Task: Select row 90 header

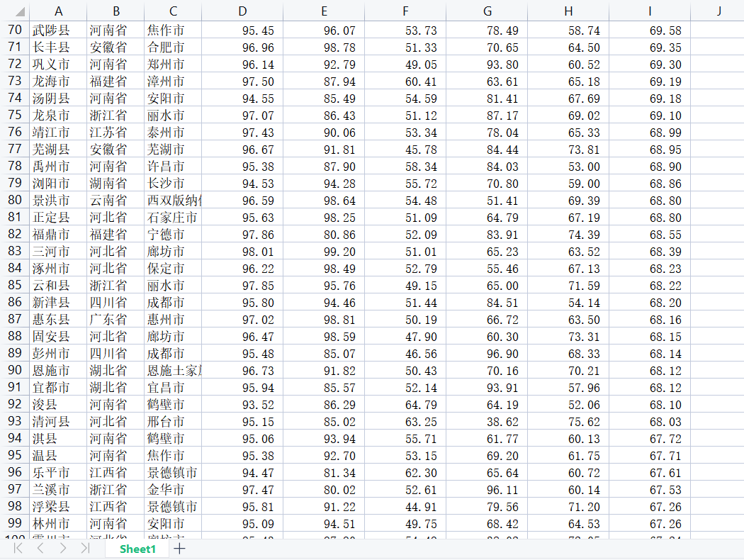Action: coord(15,370)
